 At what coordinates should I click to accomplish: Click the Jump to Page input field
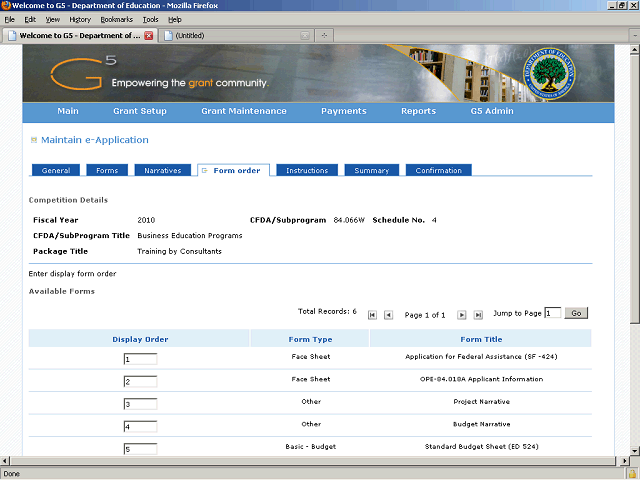[553, 313]
